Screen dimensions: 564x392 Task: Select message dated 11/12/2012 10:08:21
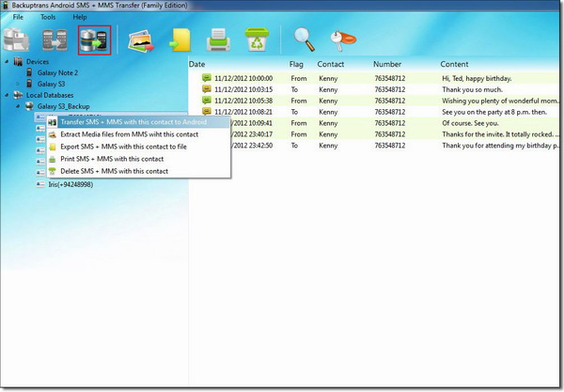243,112
